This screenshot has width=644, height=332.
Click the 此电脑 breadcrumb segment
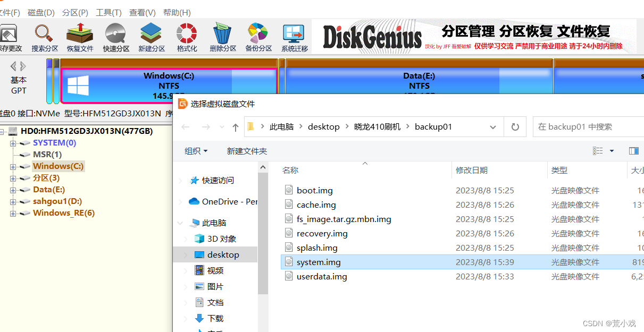[281, 127]
